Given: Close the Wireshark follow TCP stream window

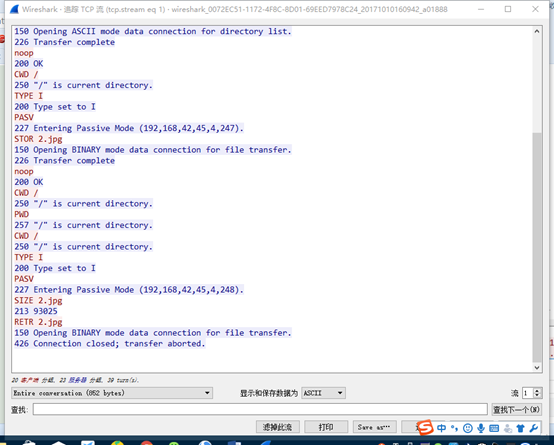Looking at the screenshot, I should point(535,9).
